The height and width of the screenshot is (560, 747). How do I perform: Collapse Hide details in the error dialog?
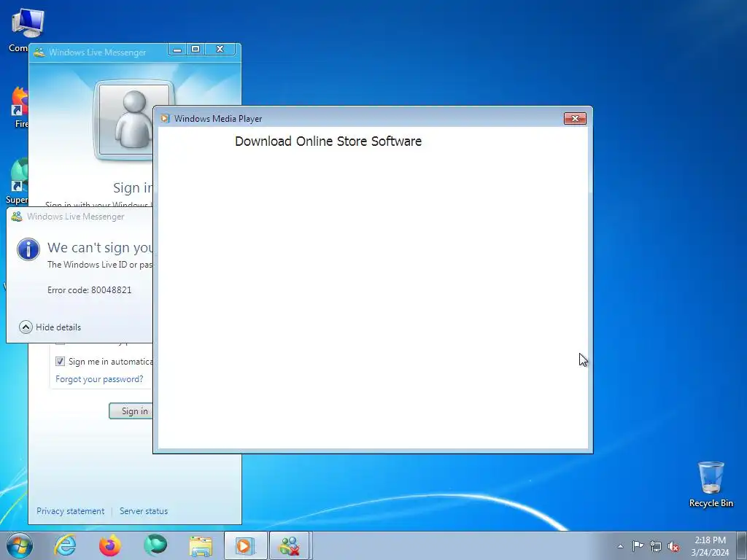click(x=50, y=327)
